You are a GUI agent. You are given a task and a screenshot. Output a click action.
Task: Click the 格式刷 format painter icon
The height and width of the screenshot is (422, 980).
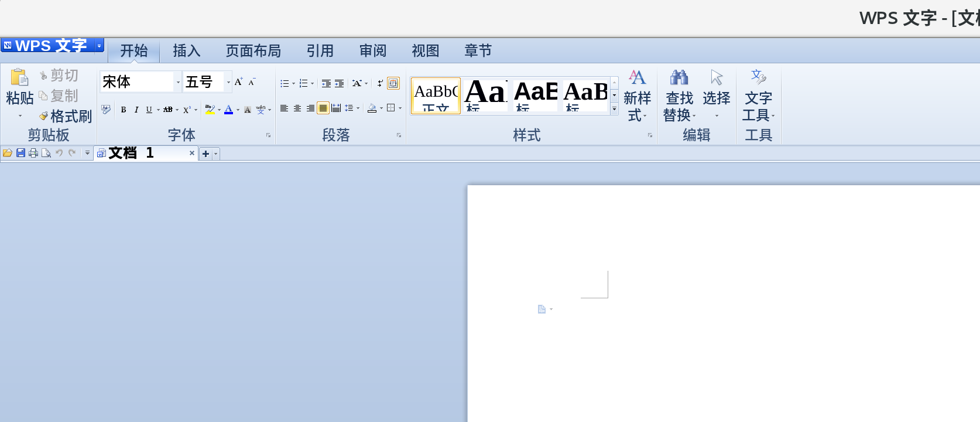pyautogui.click(x=43, y=116)
